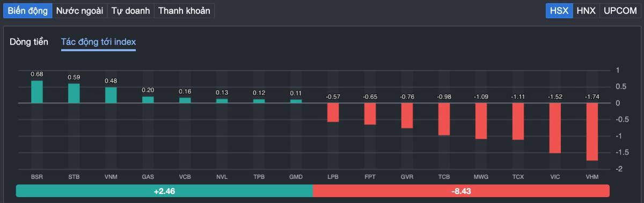Show the Dòng tiền sub-tab
The height and width of the screenshot is (203, 644).
(x=29, y=42)
